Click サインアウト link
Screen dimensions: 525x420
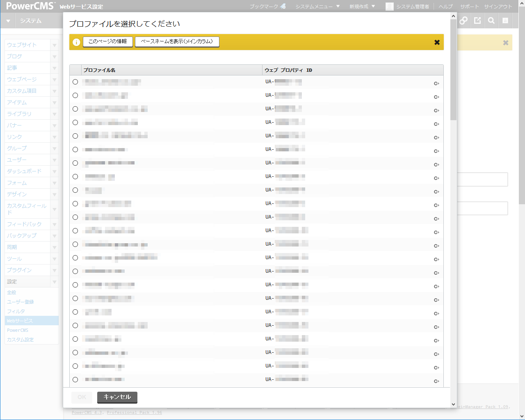click(498, 7)
